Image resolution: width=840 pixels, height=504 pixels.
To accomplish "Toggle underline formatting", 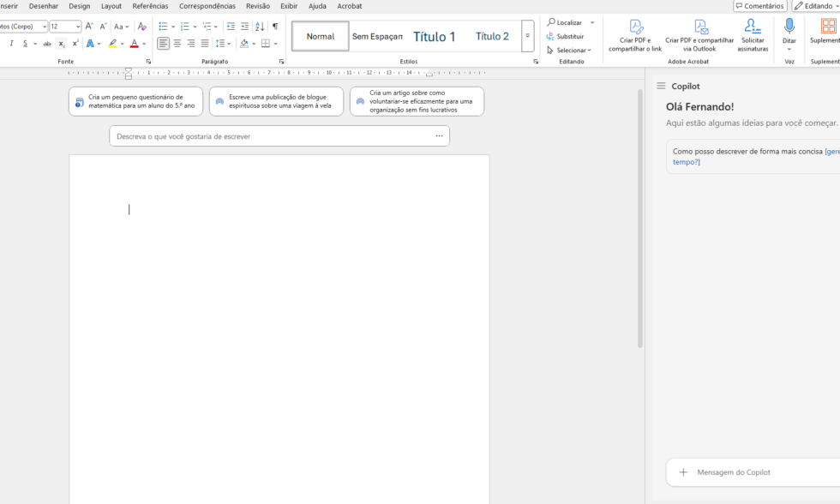I will pos(25,43).
